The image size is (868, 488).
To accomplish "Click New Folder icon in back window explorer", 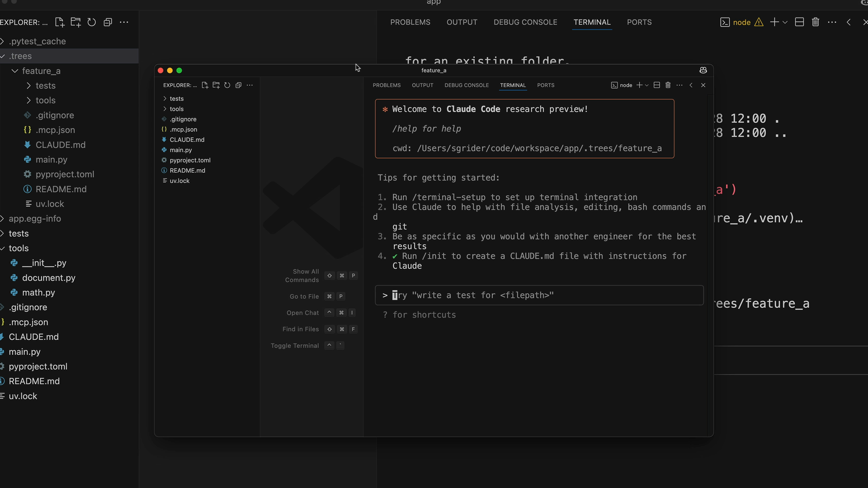I will (75, 22).
